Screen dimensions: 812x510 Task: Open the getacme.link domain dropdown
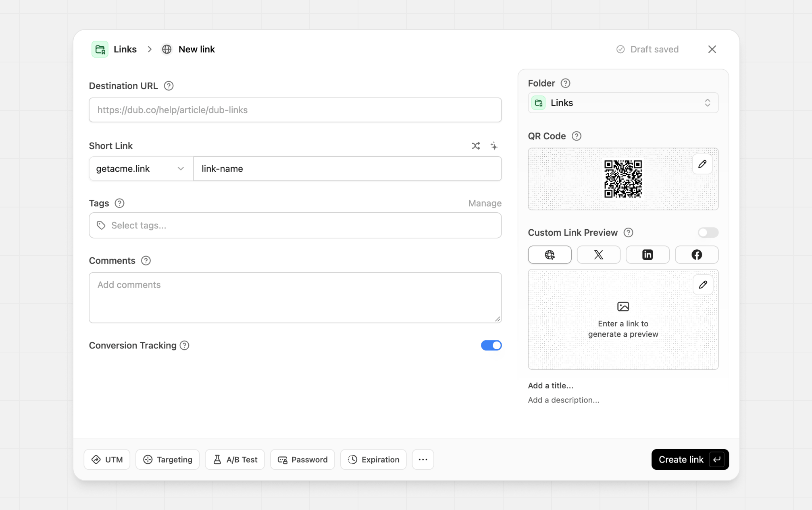(x=141, y=169)
